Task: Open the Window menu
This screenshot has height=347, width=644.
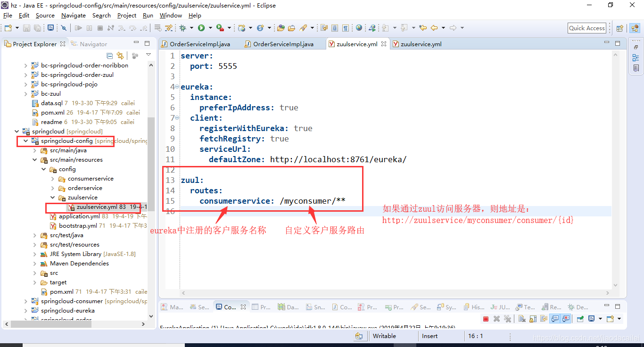Action: (x=171, y=15)
